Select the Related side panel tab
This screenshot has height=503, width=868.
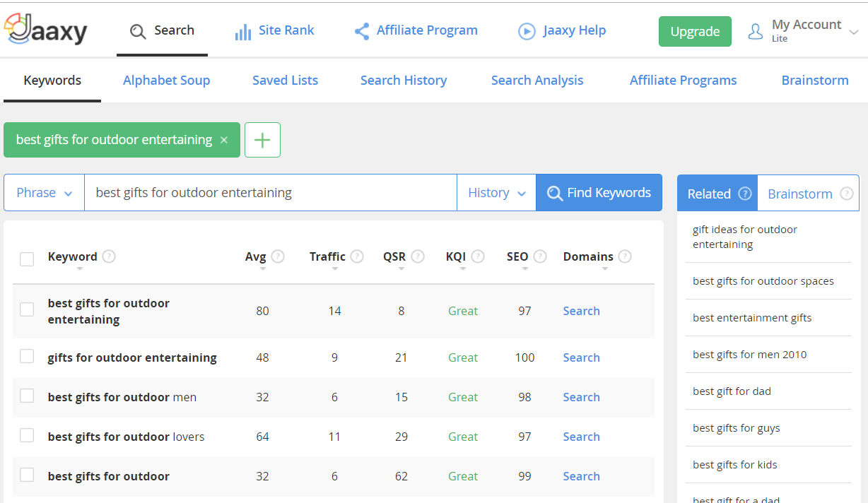717,194
